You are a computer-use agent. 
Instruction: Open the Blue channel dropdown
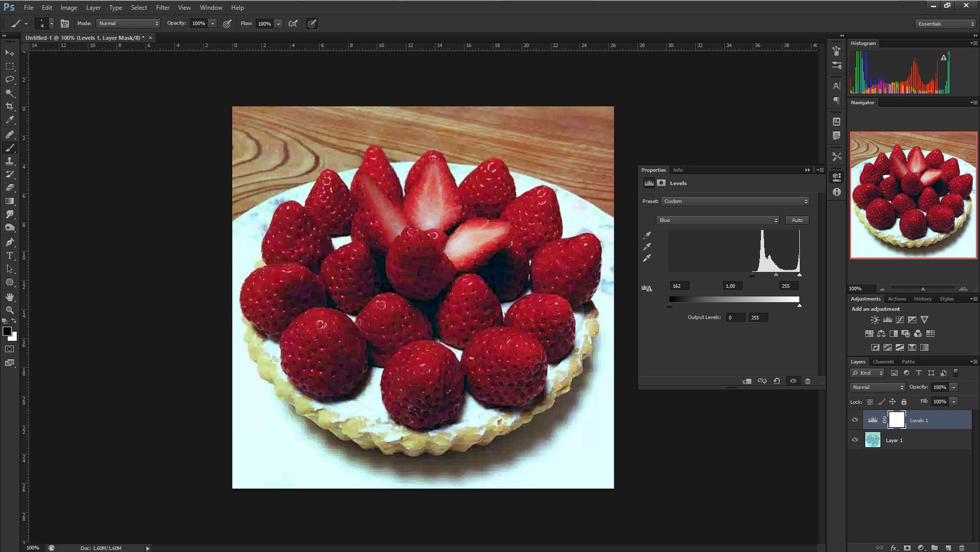[718, 220]
